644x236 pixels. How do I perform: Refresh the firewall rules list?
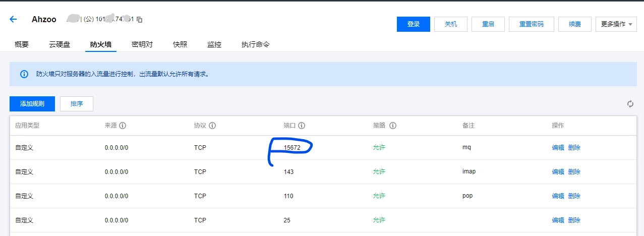pos(630,104)
